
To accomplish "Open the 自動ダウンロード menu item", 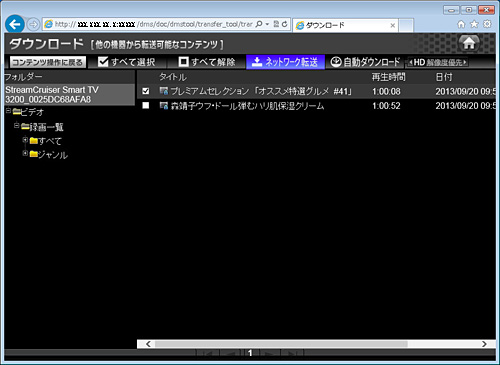I will coord(365,62).
